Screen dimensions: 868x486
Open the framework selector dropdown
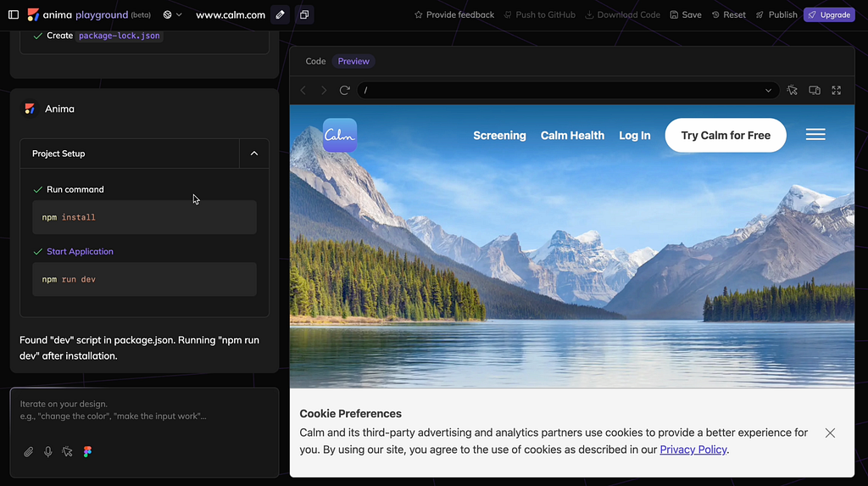coord(172,15)
